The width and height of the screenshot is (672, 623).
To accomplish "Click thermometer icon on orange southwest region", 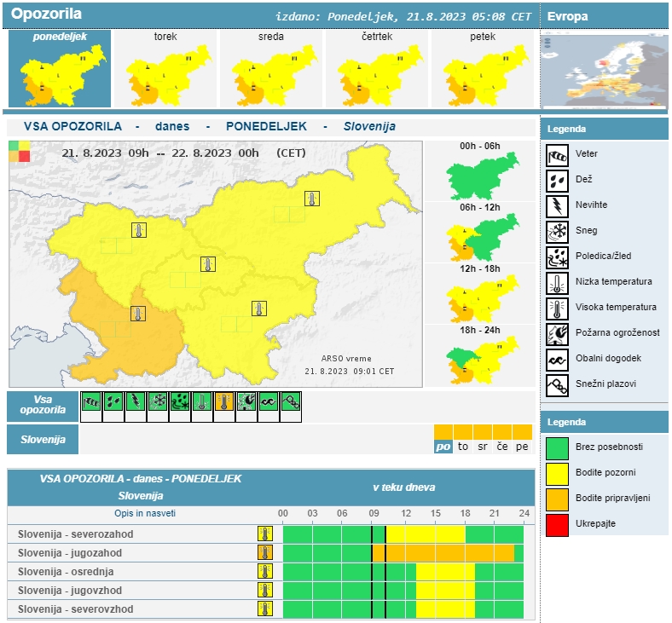I will [138, 314].
